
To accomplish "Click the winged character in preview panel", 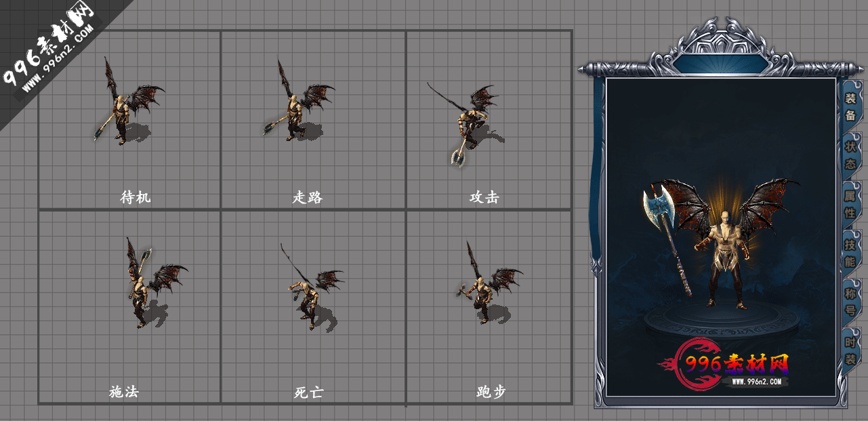I will click(x=727, y=244).
